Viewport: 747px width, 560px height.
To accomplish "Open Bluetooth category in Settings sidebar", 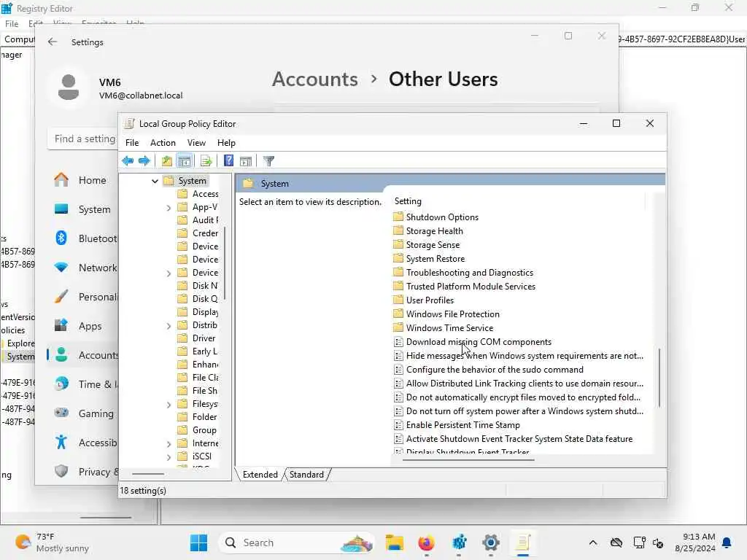I will coord(83,238).
